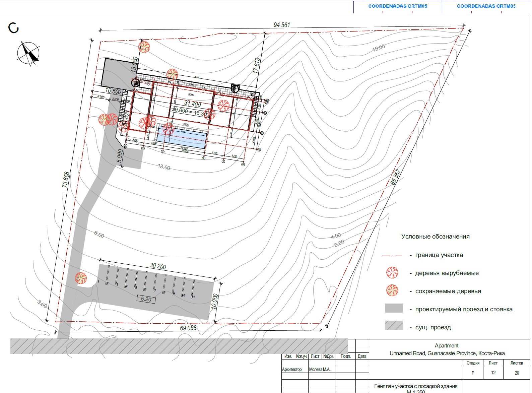Click the Кол.уч. column header

point(302,356)
